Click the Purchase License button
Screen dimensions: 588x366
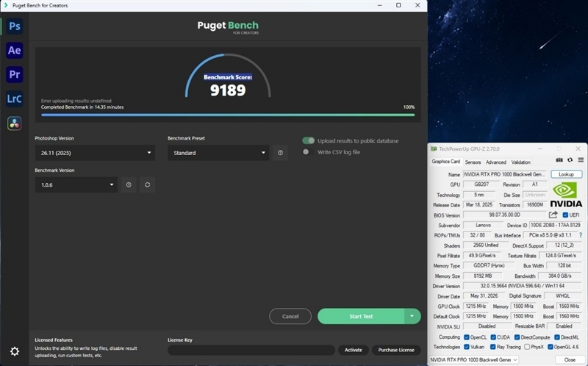click(x=396, y=350)
